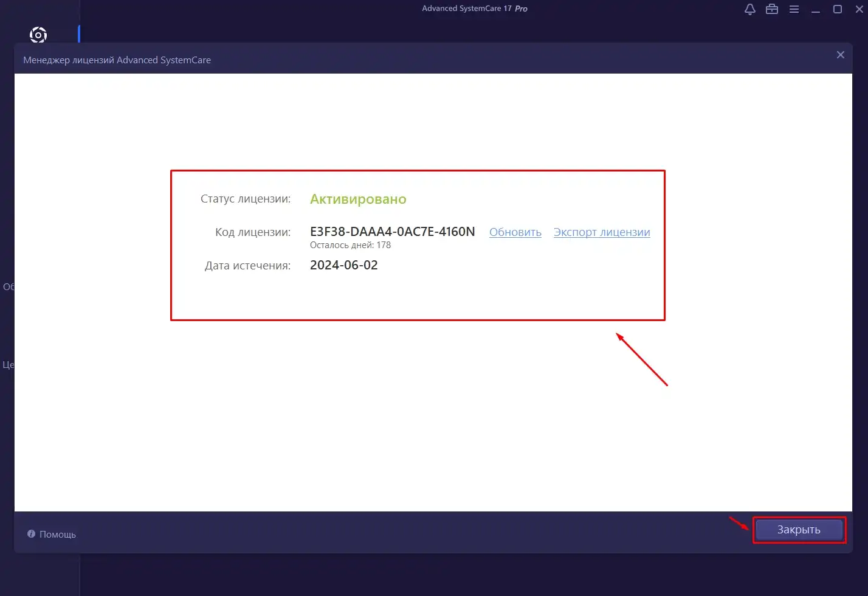Click the expiration date 2024-06-02
Viewport: 868px width, 596px height.
343,265
